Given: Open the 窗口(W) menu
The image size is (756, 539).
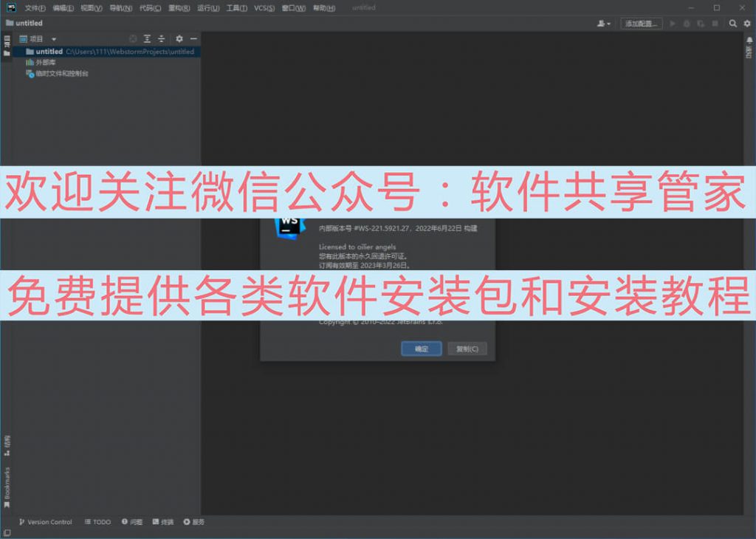Looking at the screenshot, I should pyautogui.click(x=294, y=8).
